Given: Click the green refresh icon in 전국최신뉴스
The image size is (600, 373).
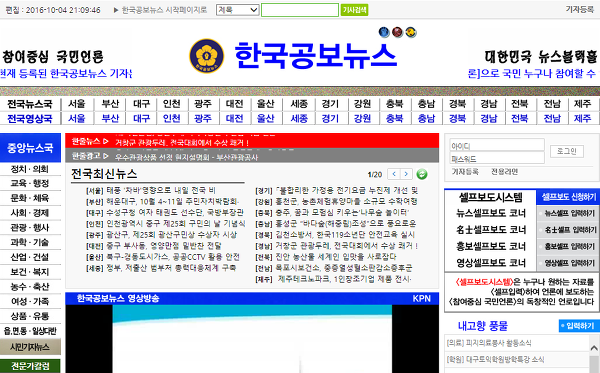Looking at the screenshot, I should [x=422, y=174].
